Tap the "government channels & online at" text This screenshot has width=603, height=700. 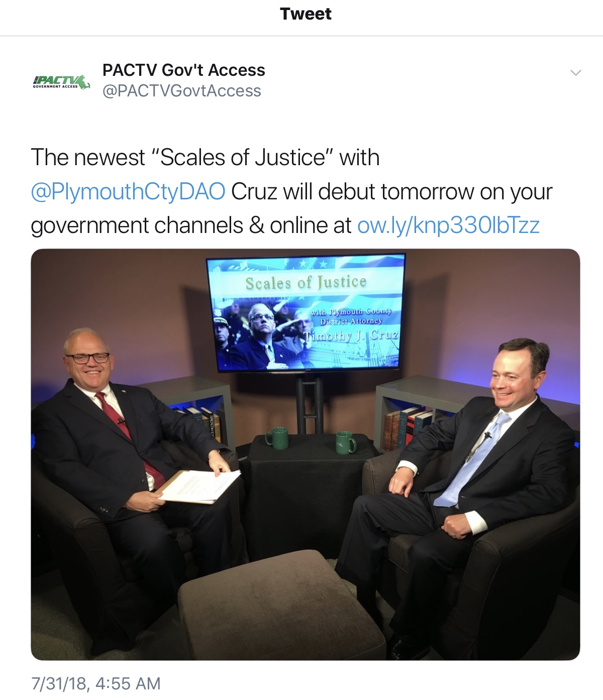tap(191, 226)
